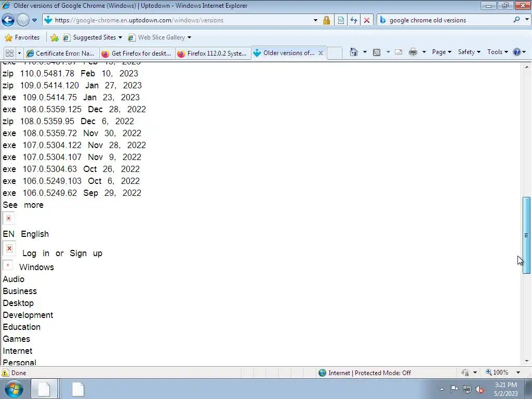Screen dimensions: 532x399
Task: Open the Suggested Sites dropdown
Action: click(92, 37)
